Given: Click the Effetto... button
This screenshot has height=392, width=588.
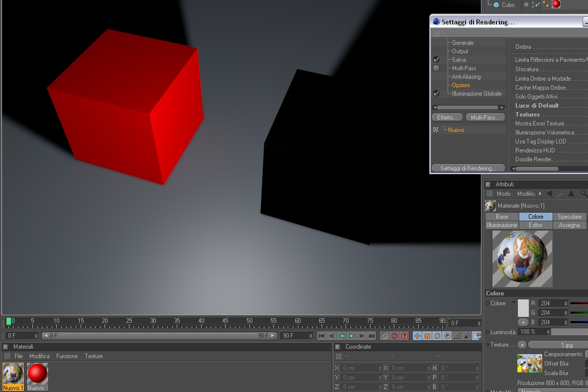Looking at the screenshot, I should pyautogui.click(x=447, y=118).
